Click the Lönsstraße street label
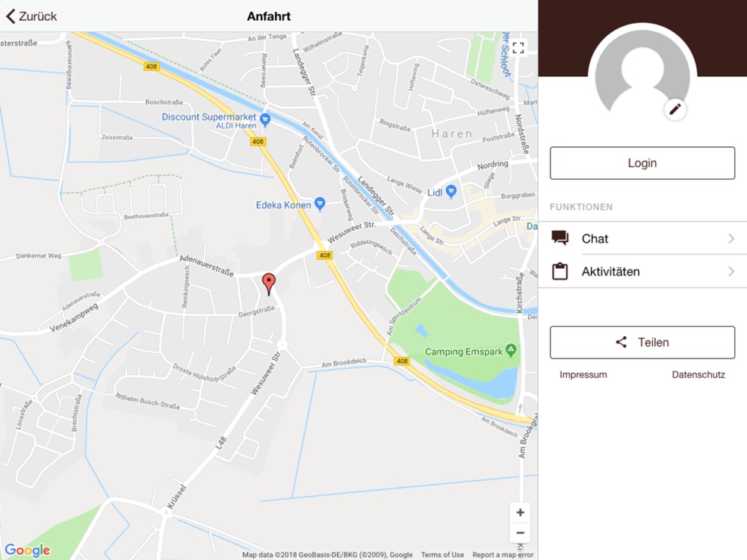Screen dimensions: 747x560 click(25, 414)
